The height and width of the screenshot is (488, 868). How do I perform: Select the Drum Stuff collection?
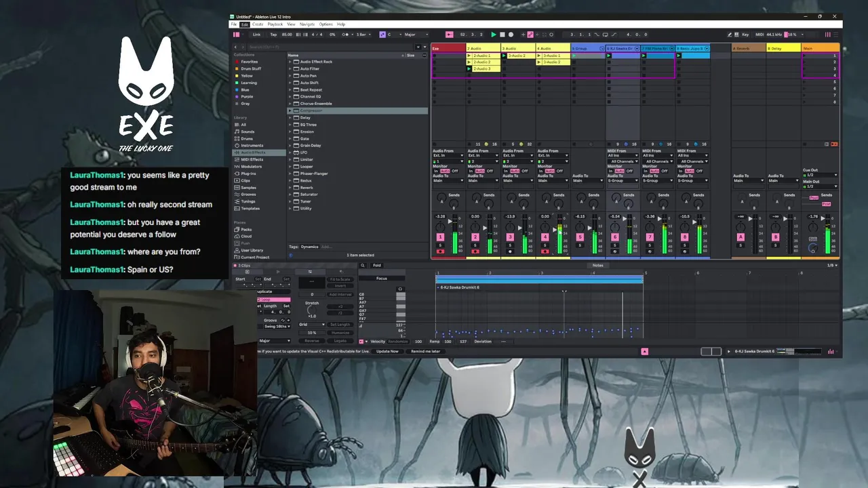(x=251, y=68)
